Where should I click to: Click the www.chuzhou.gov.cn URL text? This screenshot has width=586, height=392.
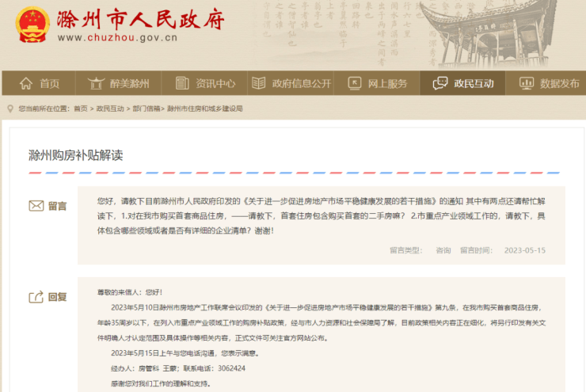tap(117, 38)
